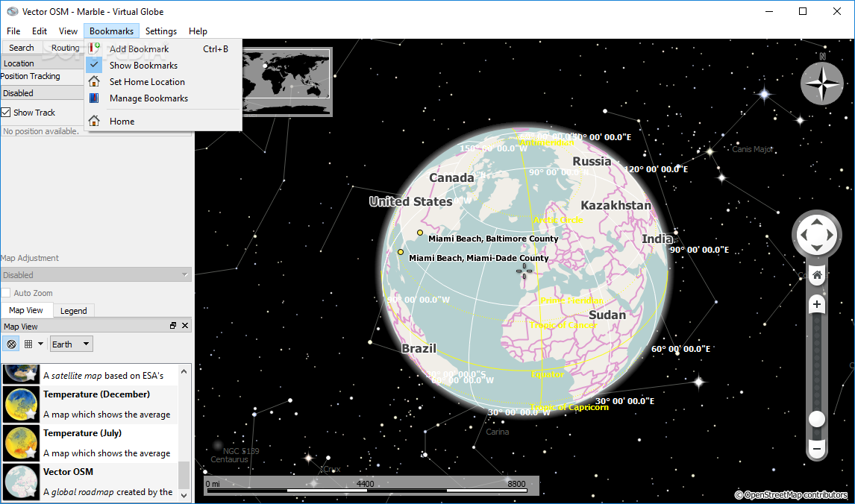Image resolution: width=855 pixels, height=504 pixels.
Task: Click the Miami Beach, Miami-Dade County label
Action: tap(479, 258)
